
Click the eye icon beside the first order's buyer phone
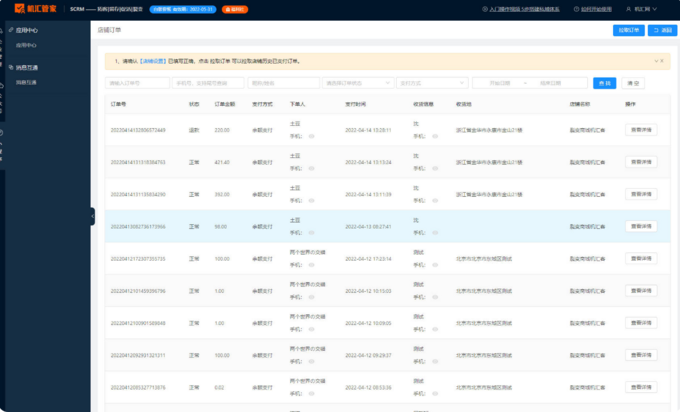pos(309,135)
